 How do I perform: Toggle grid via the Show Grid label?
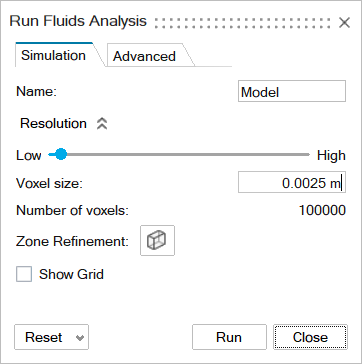(x=71, y=274)
